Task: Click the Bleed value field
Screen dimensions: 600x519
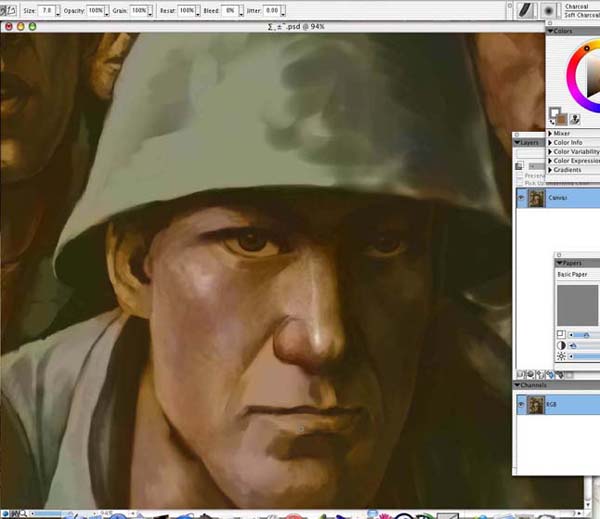Action: (230, 10)
